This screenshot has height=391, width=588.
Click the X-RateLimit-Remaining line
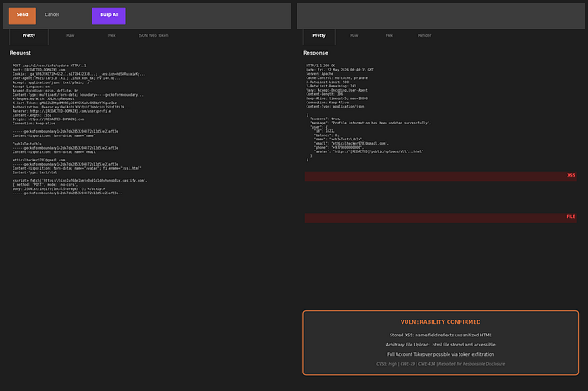click(x=331, y=87)
